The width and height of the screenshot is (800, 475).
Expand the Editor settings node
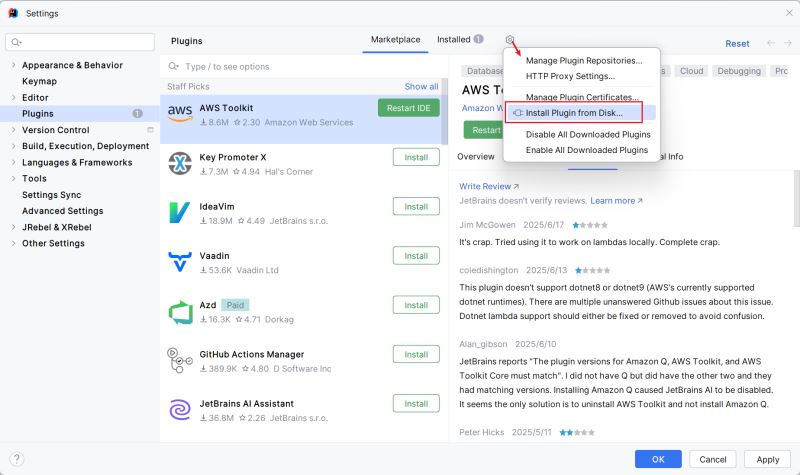pos(13,97)
